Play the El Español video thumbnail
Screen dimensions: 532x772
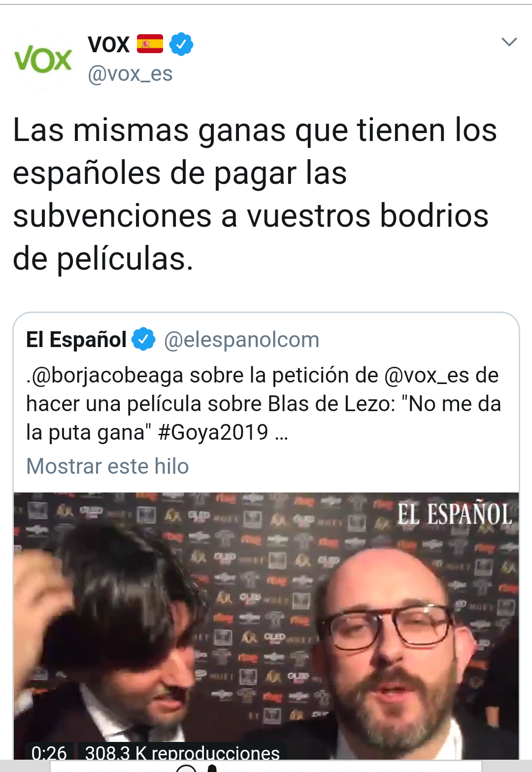click(x=266, y=626)
